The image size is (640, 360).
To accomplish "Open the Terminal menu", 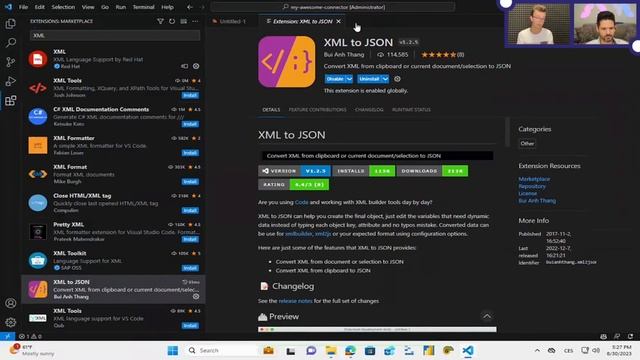I will click(x=143, y=7).
